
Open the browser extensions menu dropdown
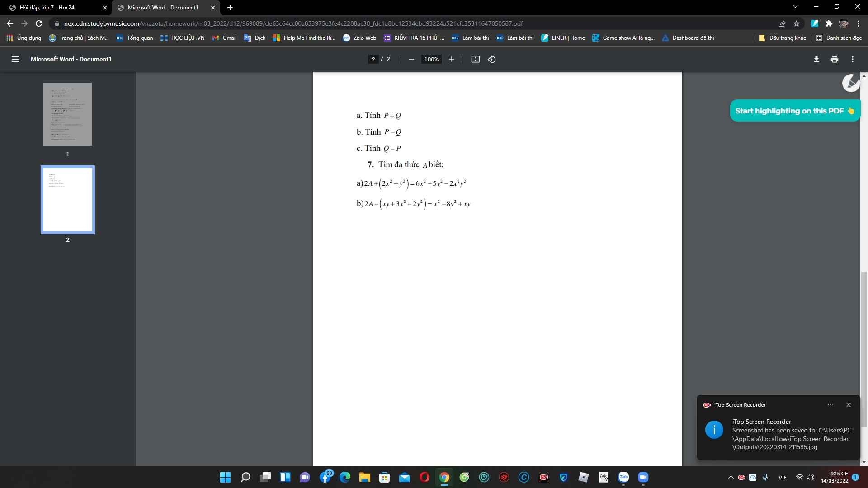pyautogui.click(x=829, y=23)
